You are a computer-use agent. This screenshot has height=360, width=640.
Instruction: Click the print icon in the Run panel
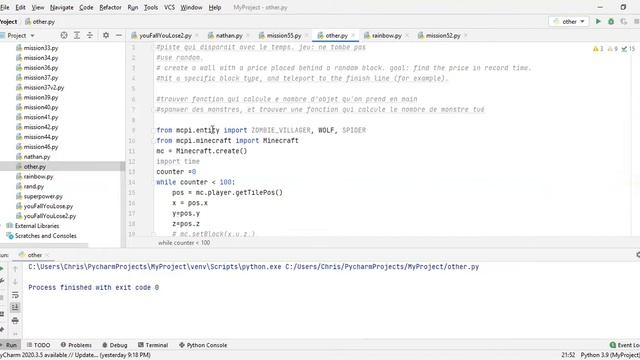pyautogui.click(x=15, y=320)
